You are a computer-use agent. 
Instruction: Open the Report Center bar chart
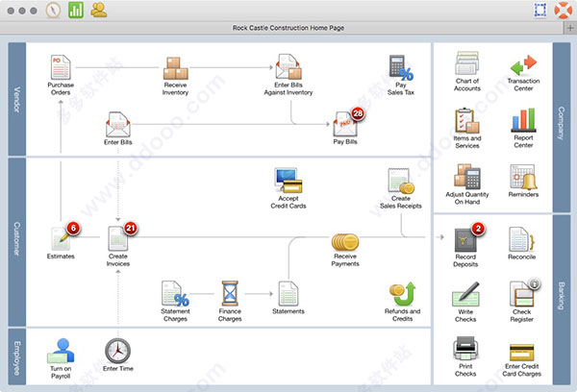[x=523, y=120]
